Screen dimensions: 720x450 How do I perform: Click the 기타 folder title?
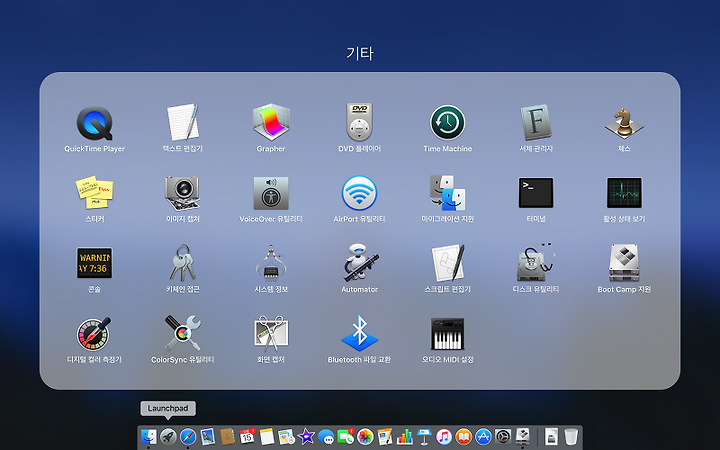coord(360,53)
